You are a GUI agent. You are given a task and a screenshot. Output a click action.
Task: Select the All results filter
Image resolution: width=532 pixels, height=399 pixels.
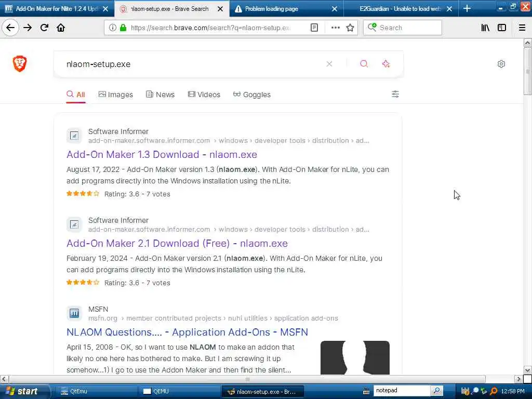tap(76, 95)
